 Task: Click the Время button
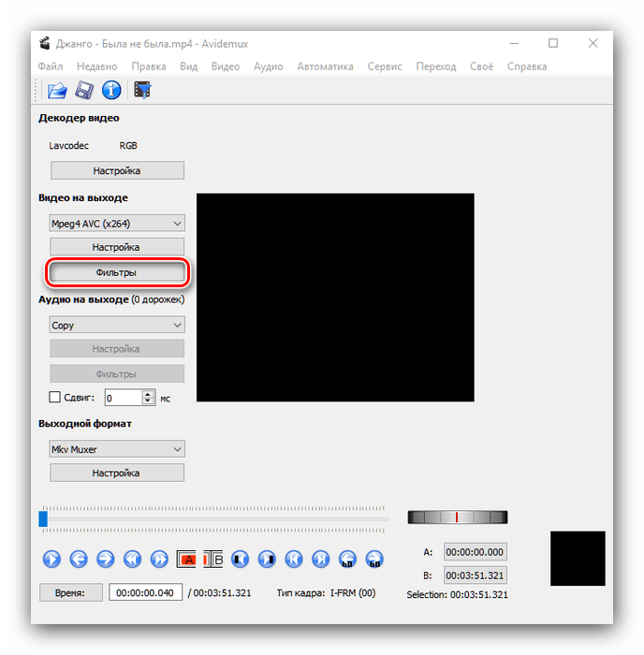coord(70,592)
